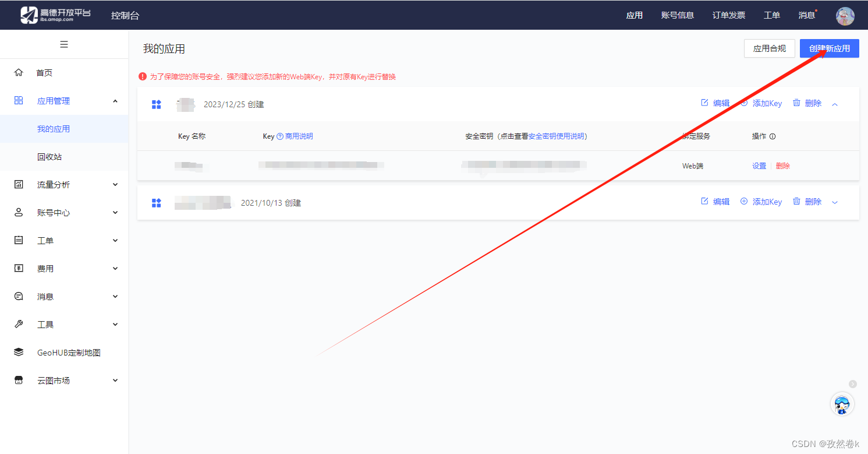Click 添加Key for the 2023/12/25 application

(x=761, y=103)
